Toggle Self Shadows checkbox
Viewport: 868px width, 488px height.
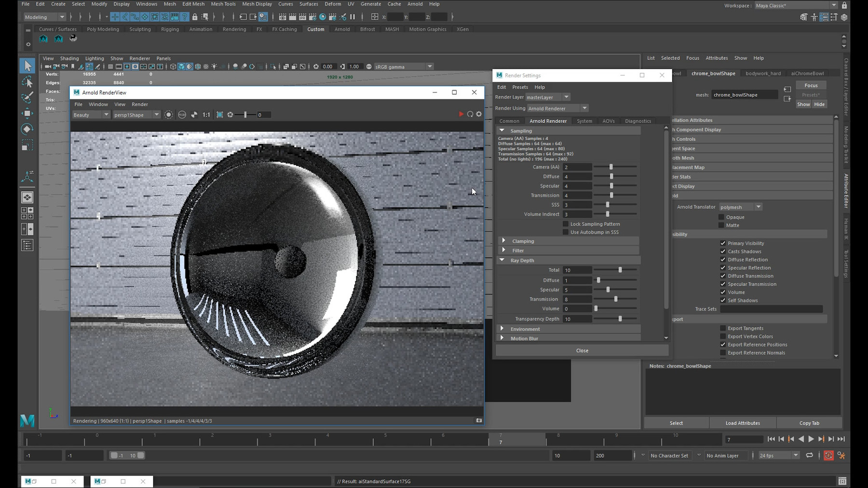(723, 300)
